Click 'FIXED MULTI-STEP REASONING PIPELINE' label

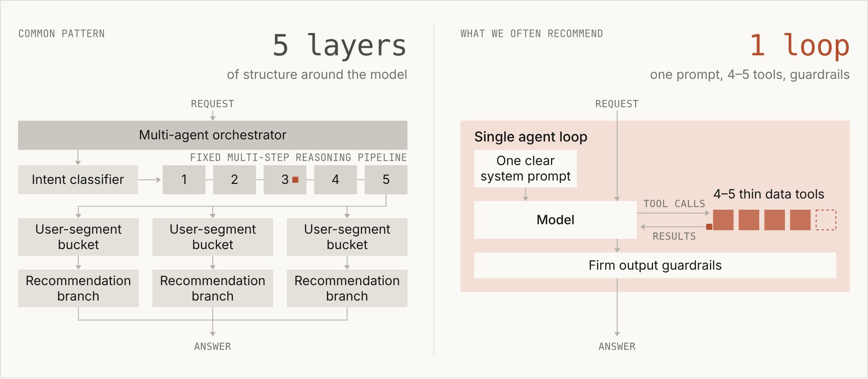pos(298,157)
